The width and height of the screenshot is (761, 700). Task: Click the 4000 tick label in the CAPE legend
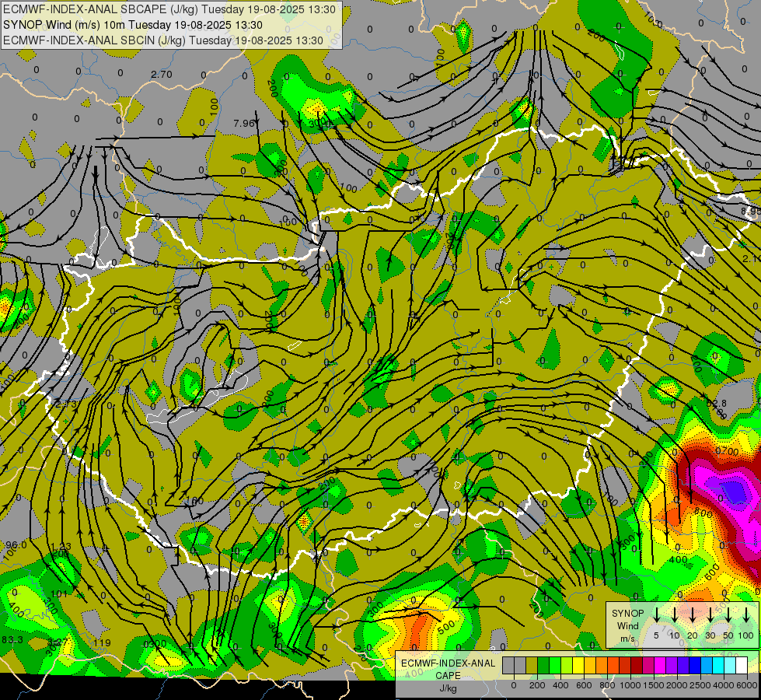pos(724,685)
